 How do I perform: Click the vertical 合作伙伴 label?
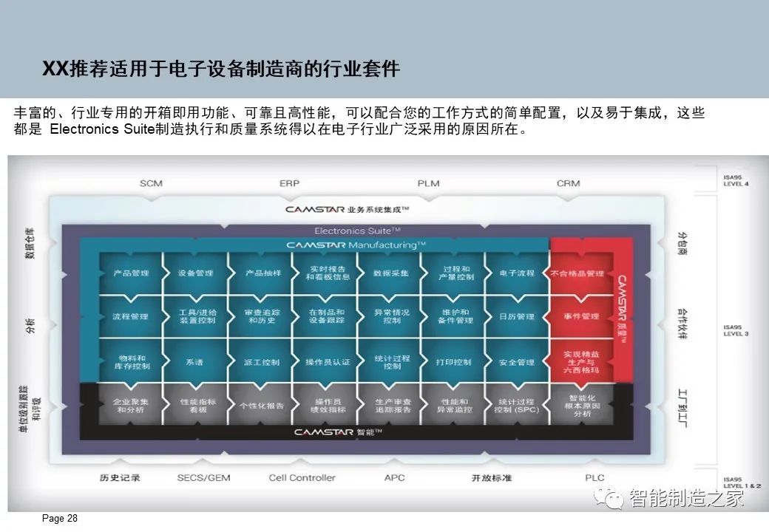[x=682, y=324]
